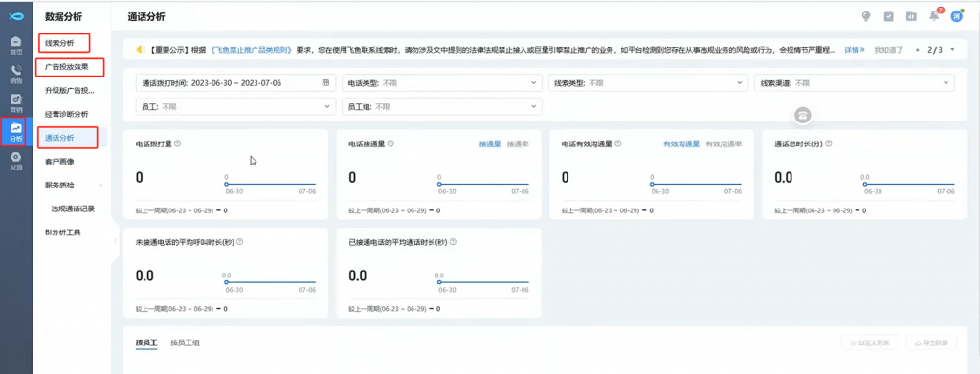Image resolution: width=980 pixels, height=374 pixels.
Task: Open the clipboard checkmark task icon
Action: click(889, 16)
